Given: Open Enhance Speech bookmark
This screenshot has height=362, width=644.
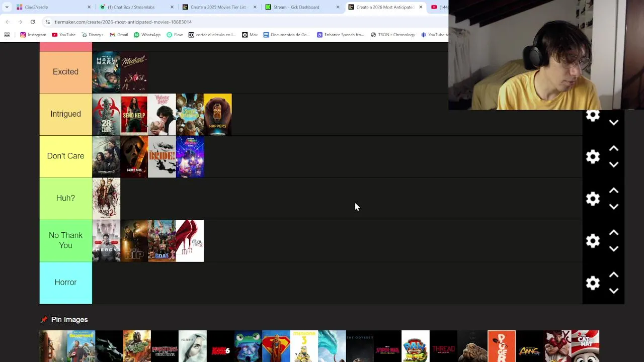Looking at the screenshot, I should click(340, 35).
